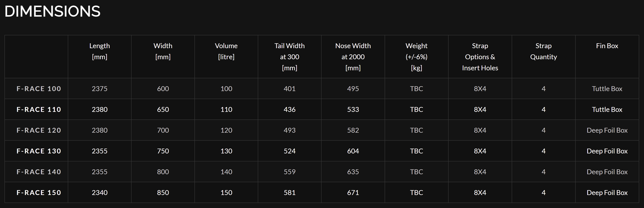Click the DIMENSIONS heading

pos(52,11)
